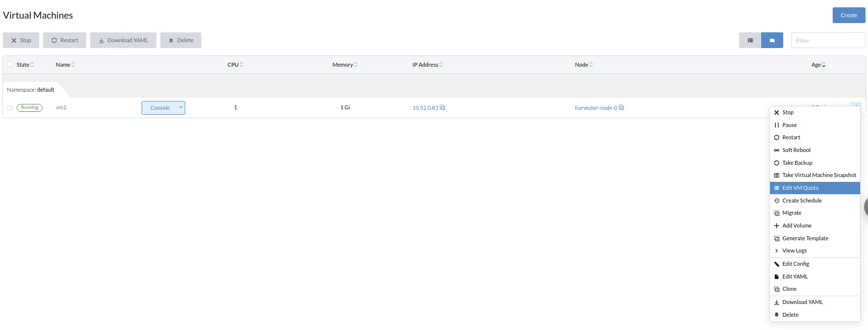
Task: Select Soft Reboot in the action menu
Action: (x=796, y=150)
